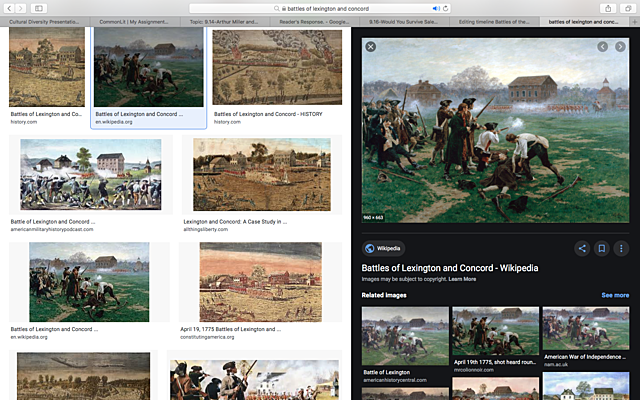Show the tab overview in Safari
Screen dimensions: 640x400
pos(628,8)
